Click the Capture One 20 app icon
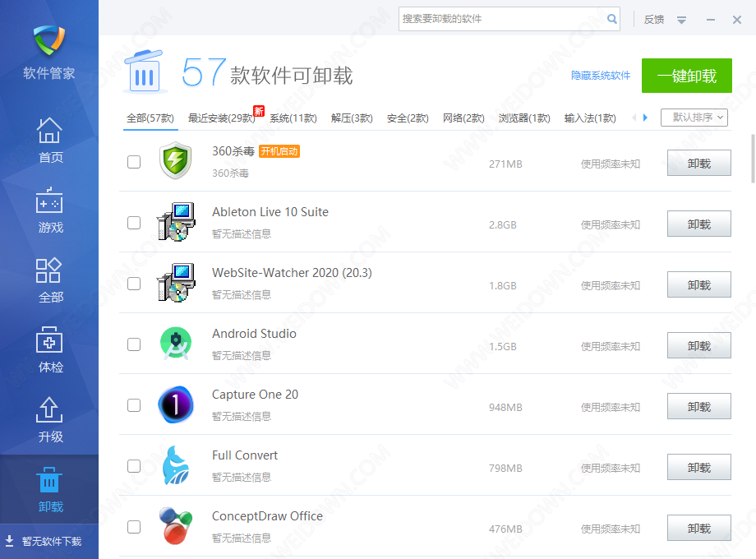 [x=176, y=404]
